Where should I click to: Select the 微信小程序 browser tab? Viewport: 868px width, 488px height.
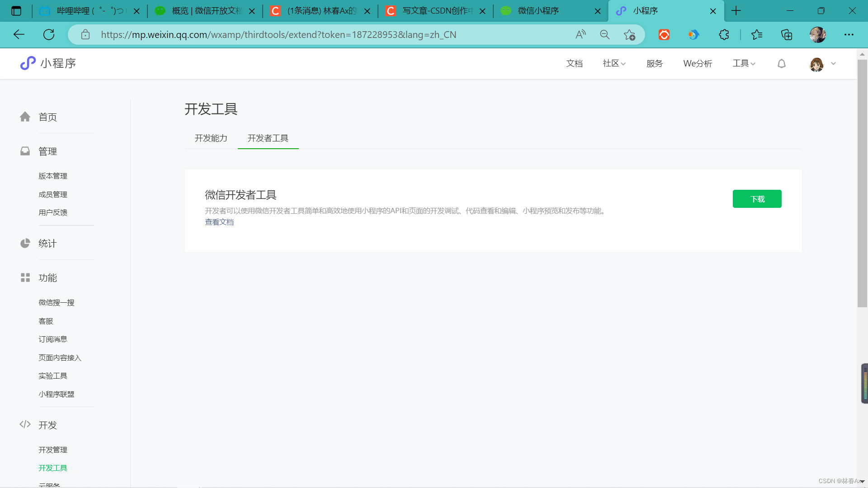coord(538,11)
